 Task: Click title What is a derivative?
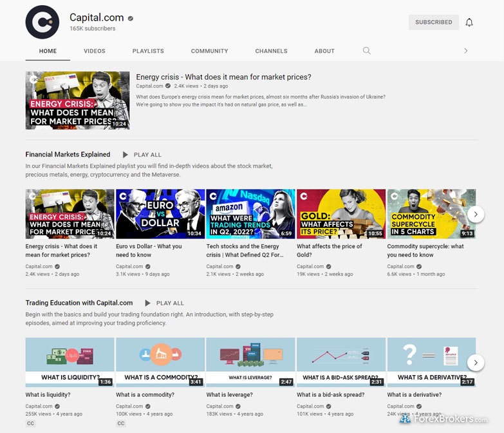(415, 394)
